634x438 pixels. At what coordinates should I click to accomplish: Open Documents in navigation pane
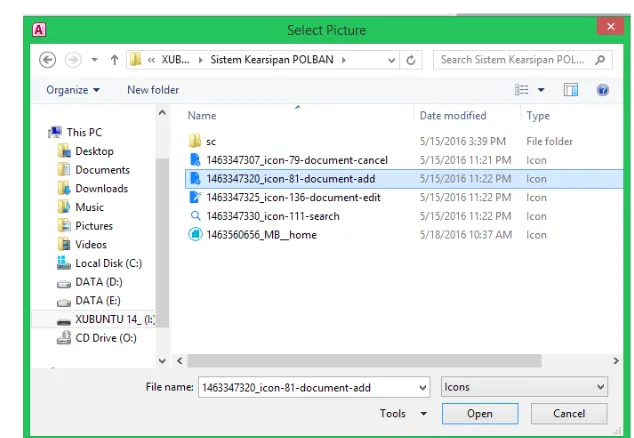[x=94, y=170]
